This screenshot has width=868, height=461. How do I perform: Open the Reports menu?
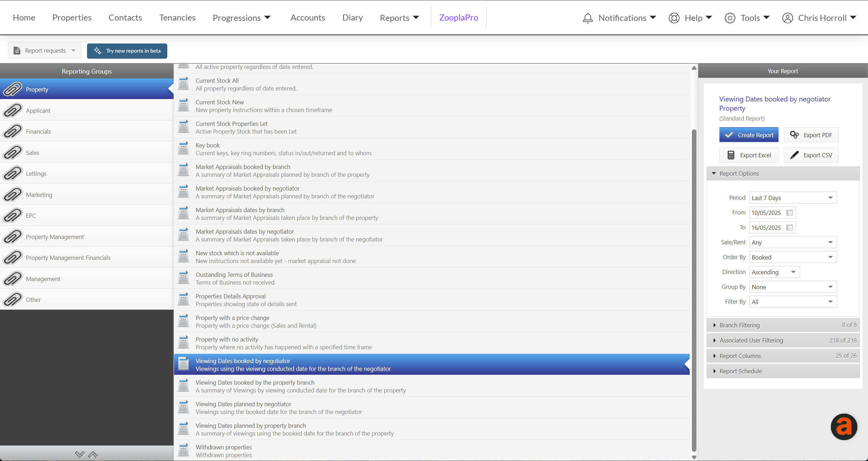pyautogui.click(x=399, y=18)
